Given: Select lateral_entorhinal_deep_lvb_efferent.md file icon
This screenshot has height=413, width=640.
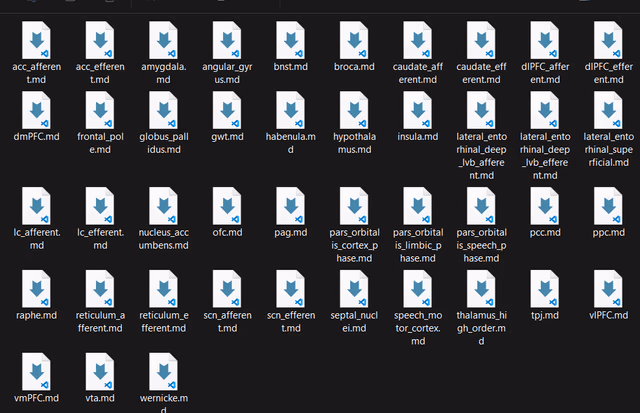Looking at the screenshot, I should pyautogui.click(x=545, y=110).
